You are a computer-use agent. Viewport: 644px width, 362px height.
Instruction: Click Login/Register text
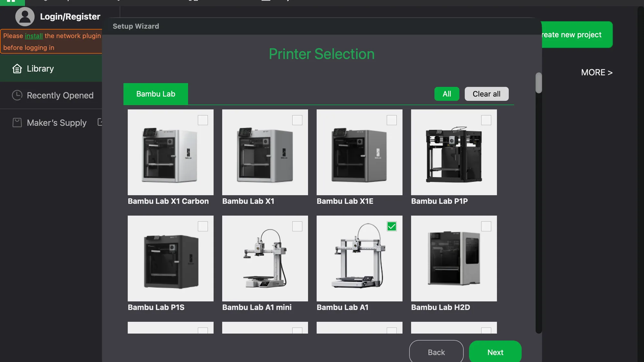click(x=70, y=16)
